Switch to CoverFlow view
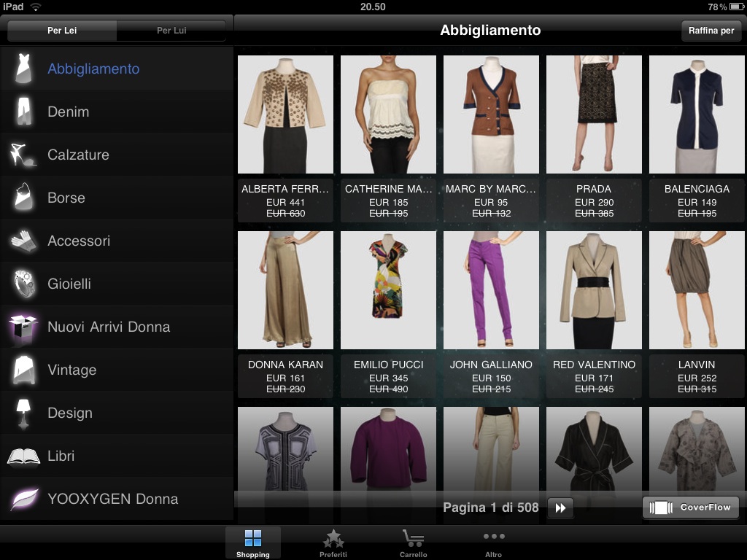 pyautogui.click(x=691, y=507)
